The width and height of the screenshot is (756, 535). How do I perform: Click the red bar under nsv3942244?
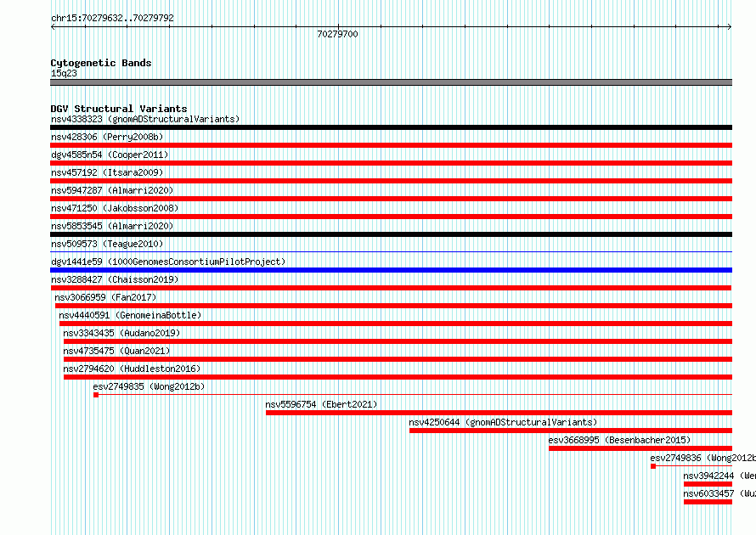click(x=708, y=484)
